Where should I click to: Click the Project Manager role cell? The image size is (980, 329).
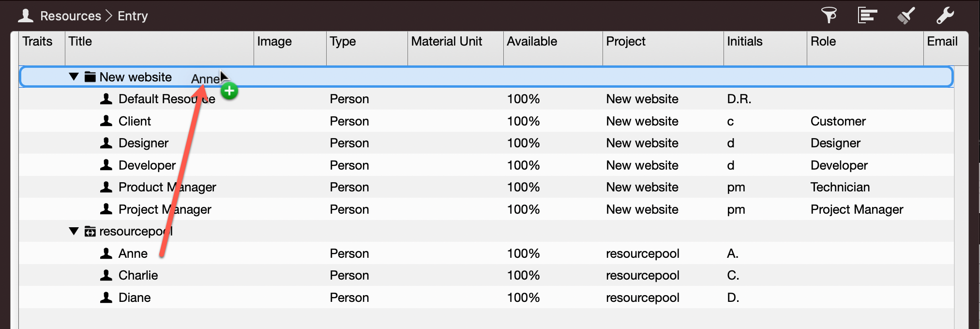(x=857, y=209)
